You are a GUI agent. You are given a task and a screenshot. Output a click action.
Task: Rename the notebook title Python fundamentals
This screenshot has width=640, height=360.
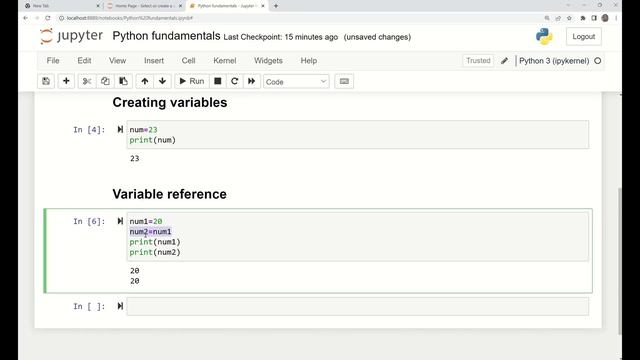click(166, 36)
